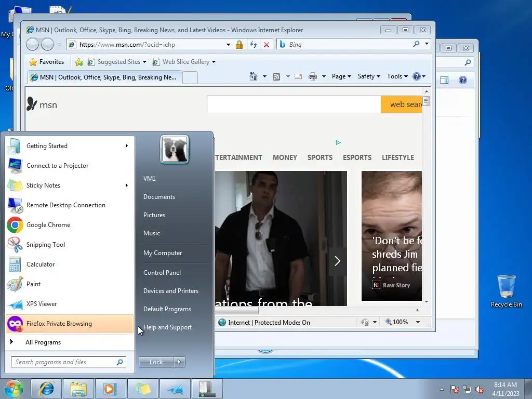Screen dimensions: 532x399
Task: Open Internet Explorer on taskbar
Action: tap(46, 389)
